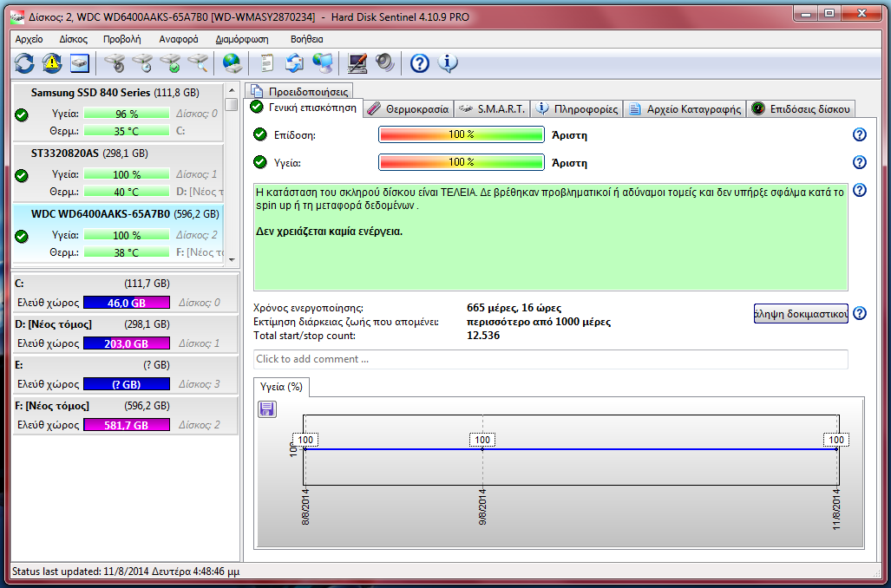Click the Υγεία 100% health bar

coord(462,162)
